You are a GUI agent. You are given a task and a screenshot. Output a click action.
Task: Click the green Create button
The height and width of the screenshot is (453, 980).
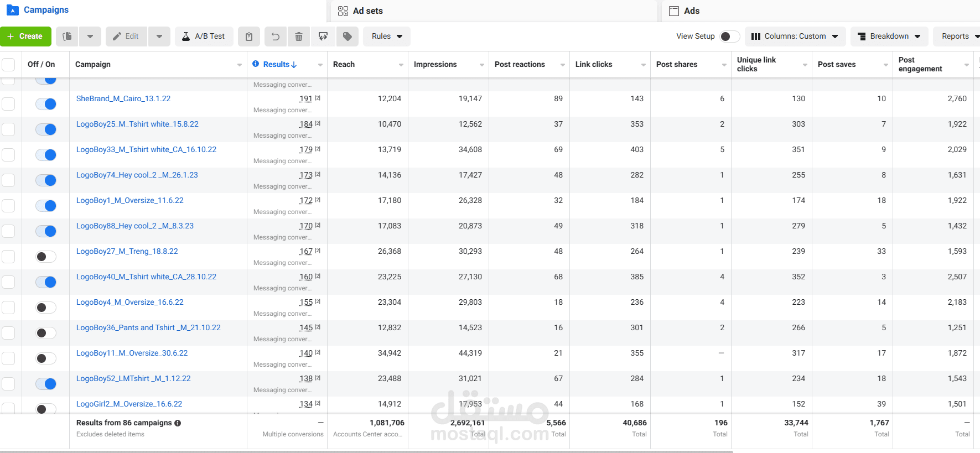[25, 37]
